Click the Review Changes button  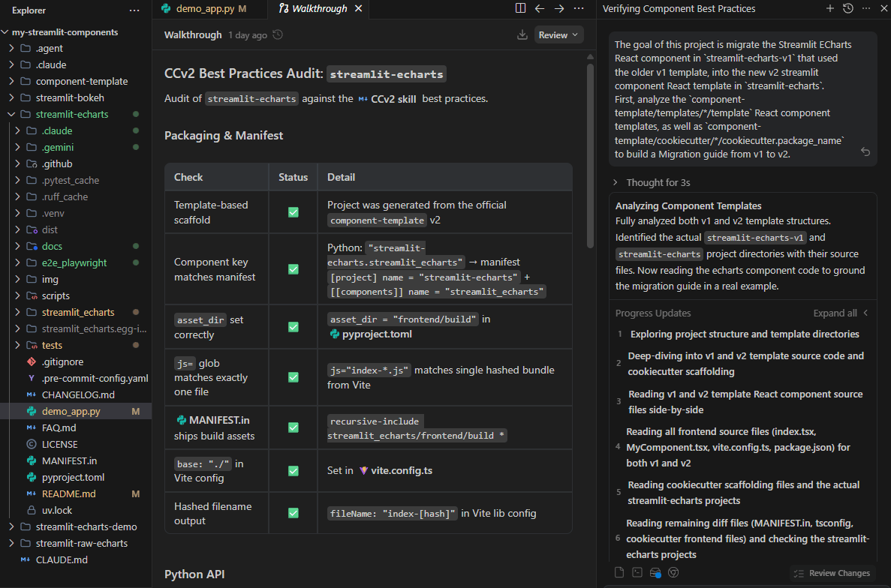(x=832, y=573)
